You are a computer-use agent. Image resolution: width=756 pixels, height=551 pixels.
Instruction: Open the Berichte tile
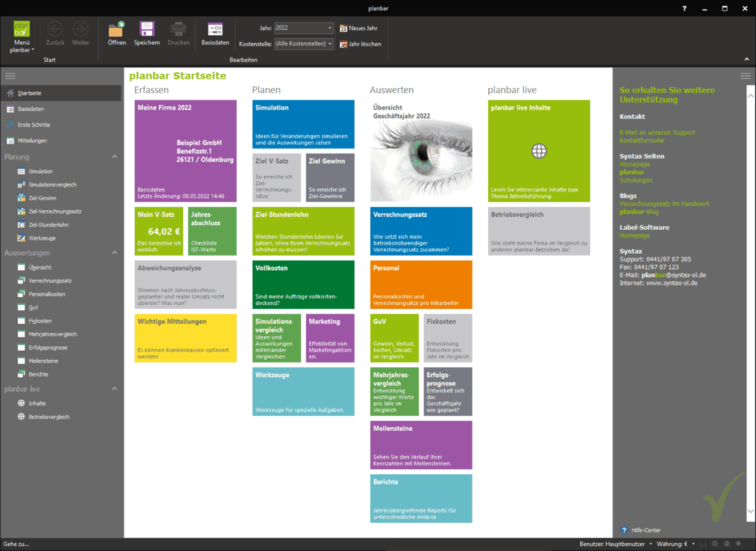coord(421,499)
